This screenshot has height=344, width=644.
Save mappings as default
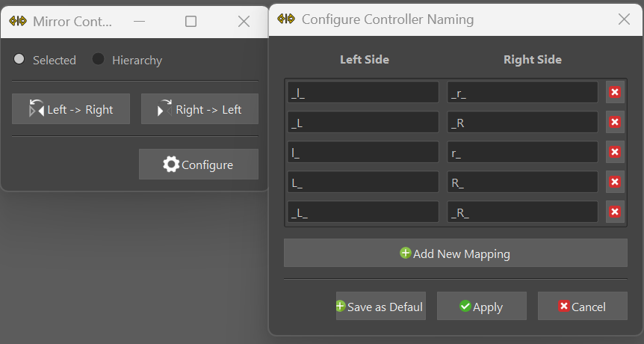tap(380, 307)
